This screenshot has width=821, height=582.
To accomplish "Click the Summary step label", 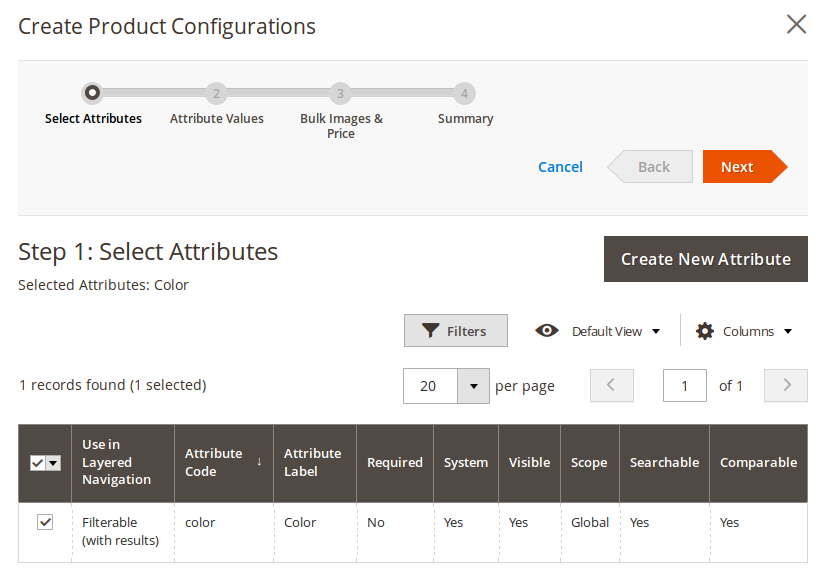I will (x=465, y=119).
